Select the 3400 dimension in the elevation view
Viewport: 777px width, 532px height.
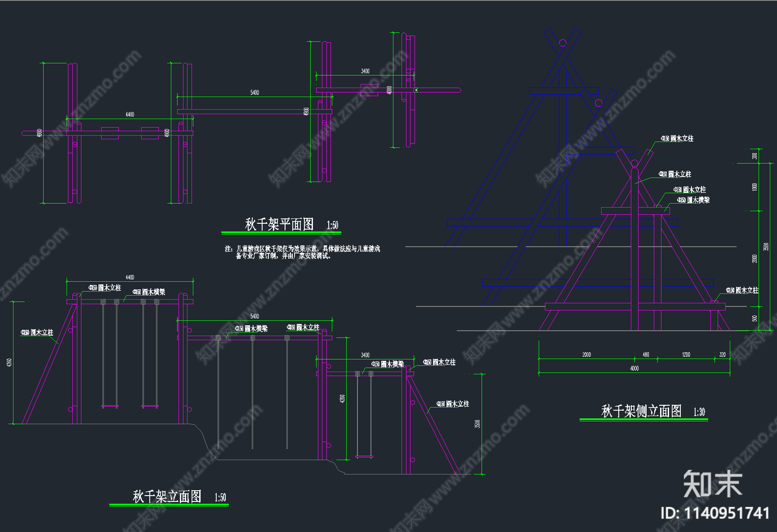[x=365, y=355]
